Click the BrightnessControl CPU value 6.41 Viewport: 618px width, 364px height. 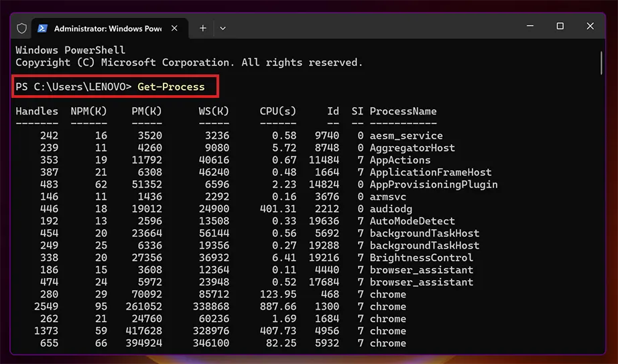click(x=284, y=258)
